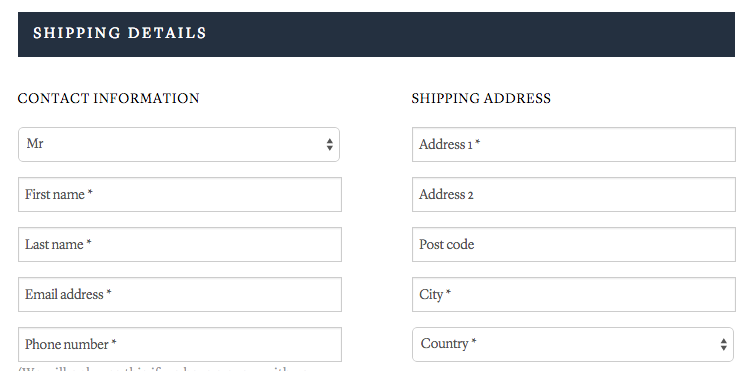Click into the Email address field
The width and height of the screenshot is (750, 371).
(180, 295)
